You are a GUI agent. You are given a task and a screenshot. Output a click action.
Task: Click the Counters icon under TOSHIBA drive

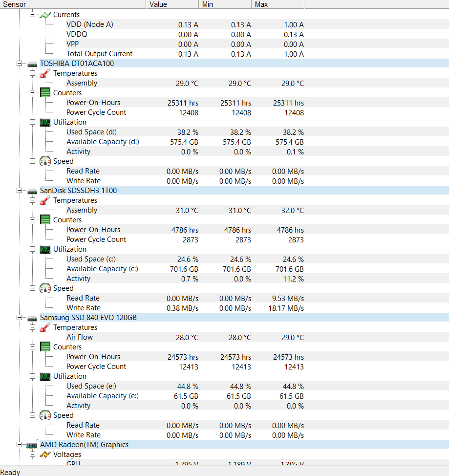click(x=45, y=92)
